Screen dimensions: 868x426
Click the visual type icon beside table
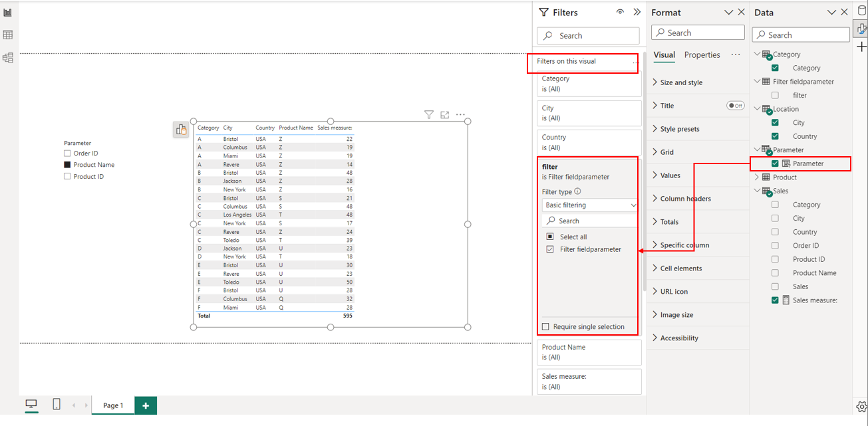181,130
